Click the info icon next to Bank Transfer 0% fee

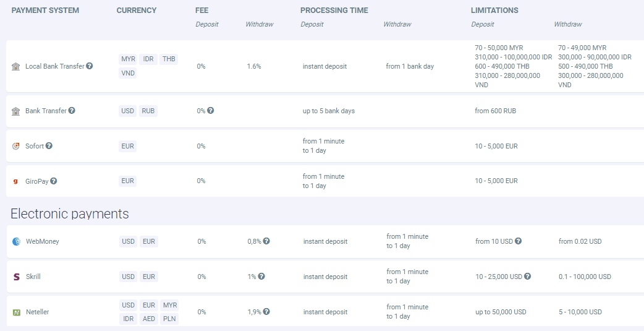pyautogui.click(x=210, y=111)
